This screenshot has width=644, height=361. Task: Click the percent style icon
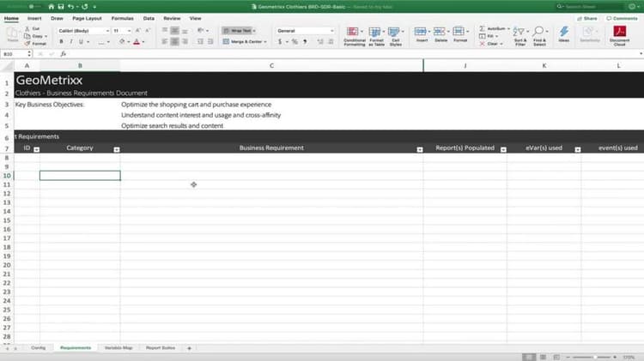(x=295, y=41)
